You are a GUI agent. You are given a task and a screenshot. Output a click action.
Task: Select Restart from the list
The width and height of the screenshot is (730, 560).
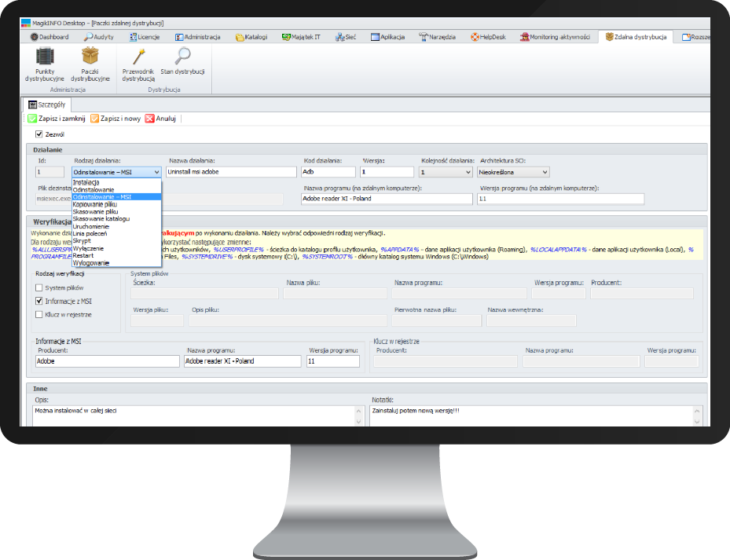[x=116, y=255]
